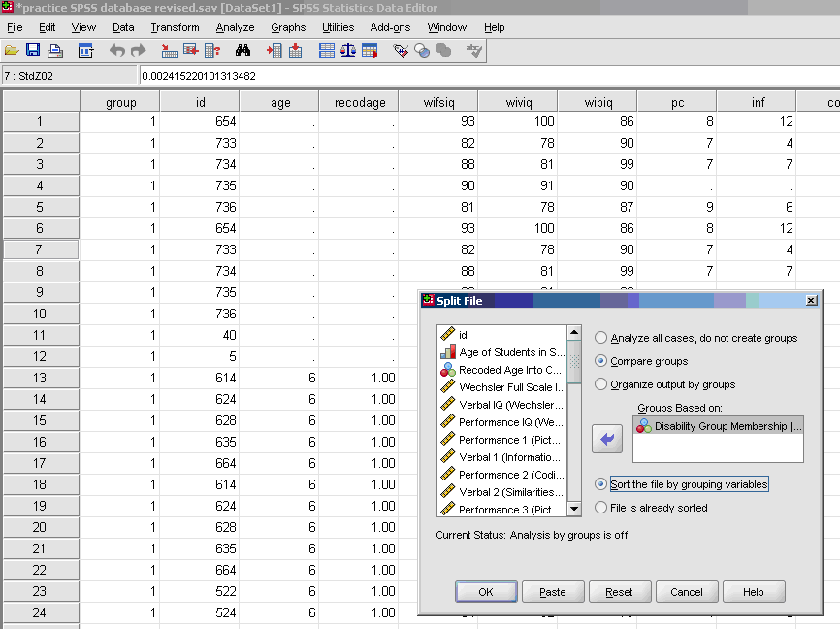
Task: Click the spell check icon in the toolbar
Action: pyautogui.click(x=474, y=50)
